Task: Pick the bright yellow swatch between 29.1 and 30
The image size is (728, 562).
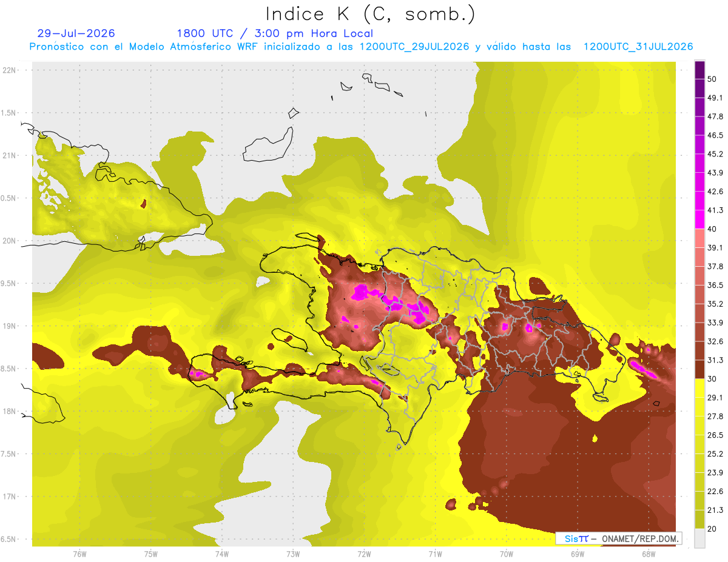Action: click(699, 388)
